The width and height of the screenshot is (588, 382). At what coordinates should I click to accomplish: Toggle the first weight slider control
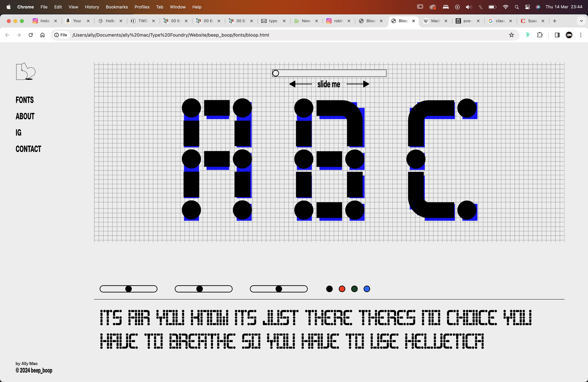click(x=129, y=289)
